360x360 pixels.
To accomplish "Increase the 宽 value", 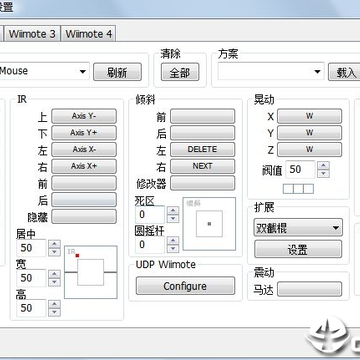I will [x=54, y=274].
